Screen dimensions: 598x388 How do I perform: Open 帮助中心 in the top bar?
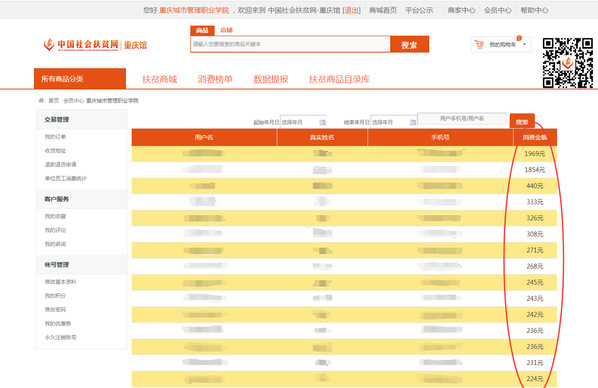[534, 10]
